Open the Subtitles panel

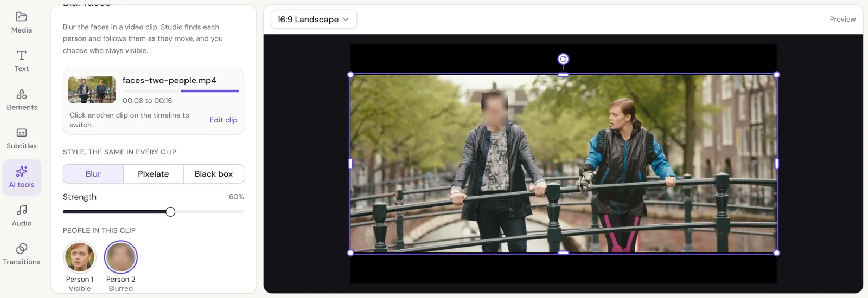click(x=22, y=139)
